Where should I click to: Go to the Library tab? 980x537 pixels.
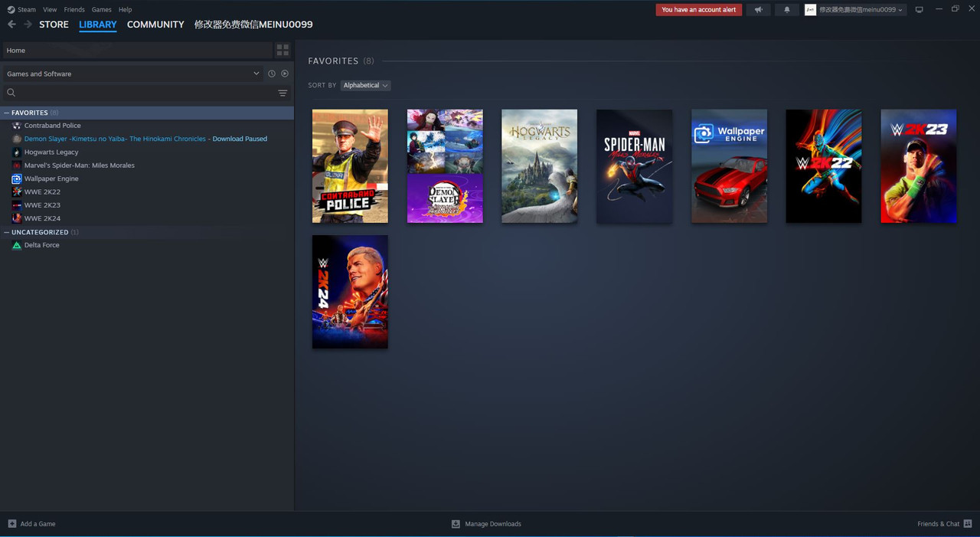point(98,25)
